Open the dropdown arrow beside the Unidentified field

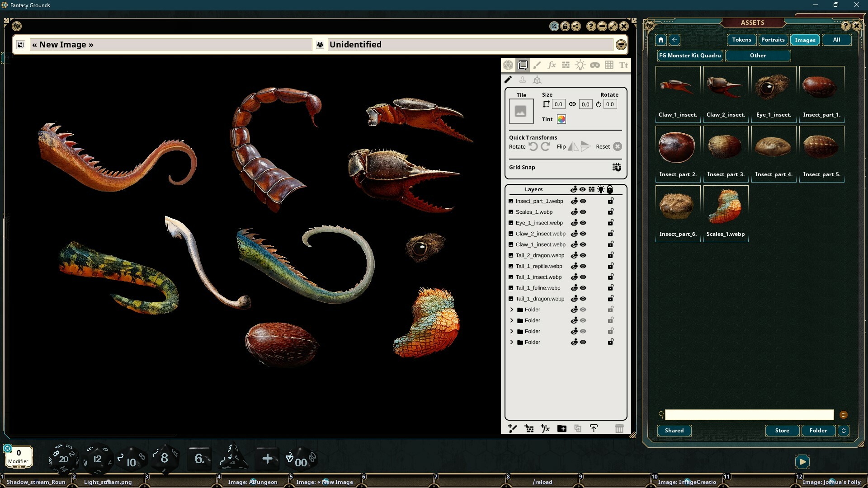pyautogui.click(x=621, y=45)
